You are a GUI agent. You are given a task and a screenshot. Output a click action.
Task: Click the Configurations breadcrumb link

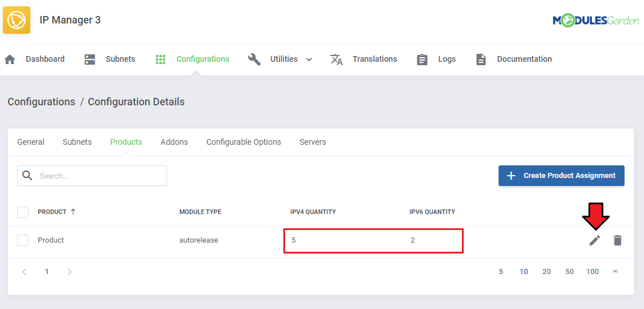pyautogui.click(x=41, y=102)
